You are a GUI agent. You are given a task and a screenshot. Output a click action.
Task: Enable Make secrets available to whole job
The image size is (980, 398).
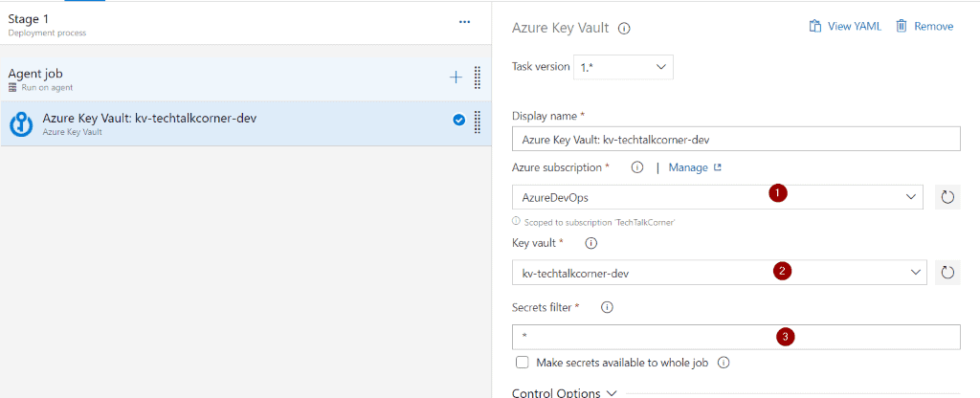(x=523, y=363)
